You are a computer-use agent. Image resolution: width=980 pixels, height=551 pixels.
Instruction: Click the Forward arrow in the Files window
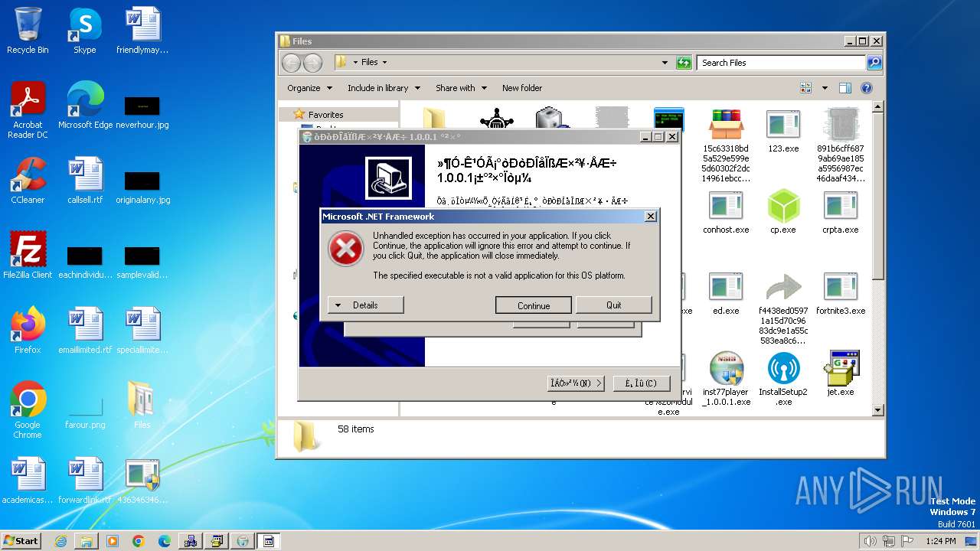pyautogui.click(x=313, y=63)
